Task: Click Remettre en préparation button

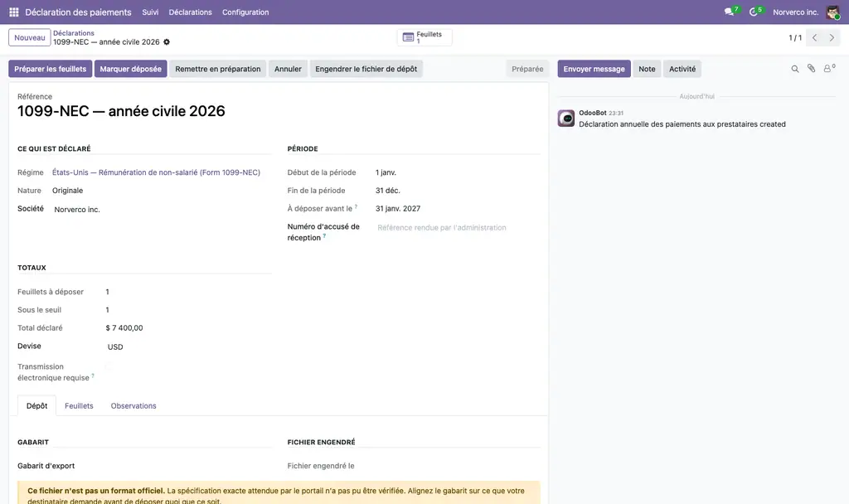Action: (x=218, y=69)
